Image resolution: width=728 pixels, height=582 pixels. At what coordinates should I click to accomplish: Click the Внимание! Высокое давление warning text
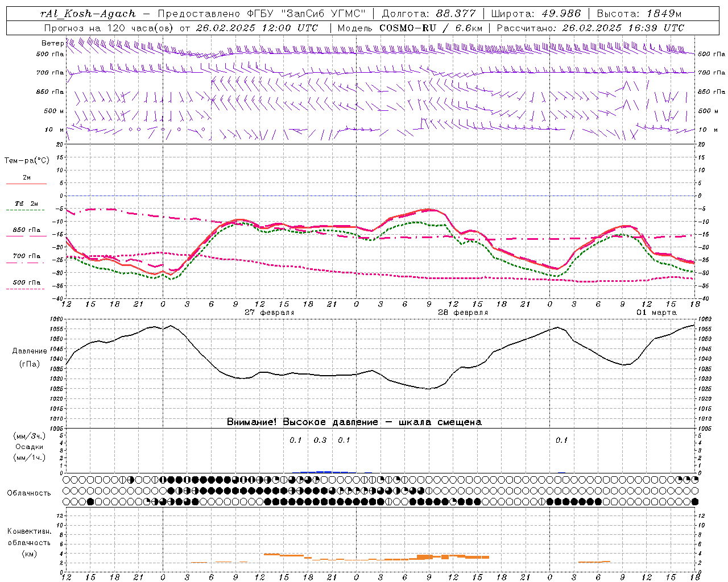[x=302, y=422]
